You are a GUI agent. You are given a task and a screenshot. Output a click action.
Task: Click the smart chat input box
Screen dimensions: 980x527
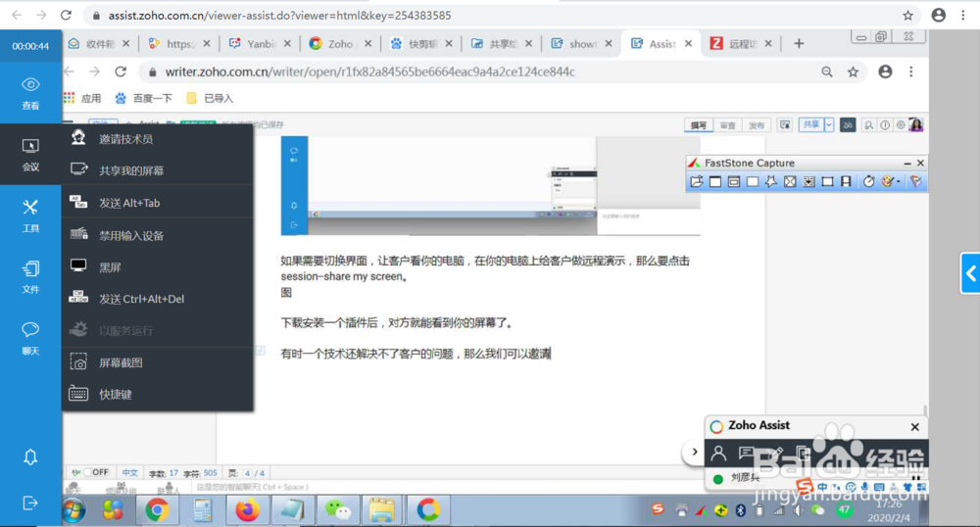[x=253, y=487]
